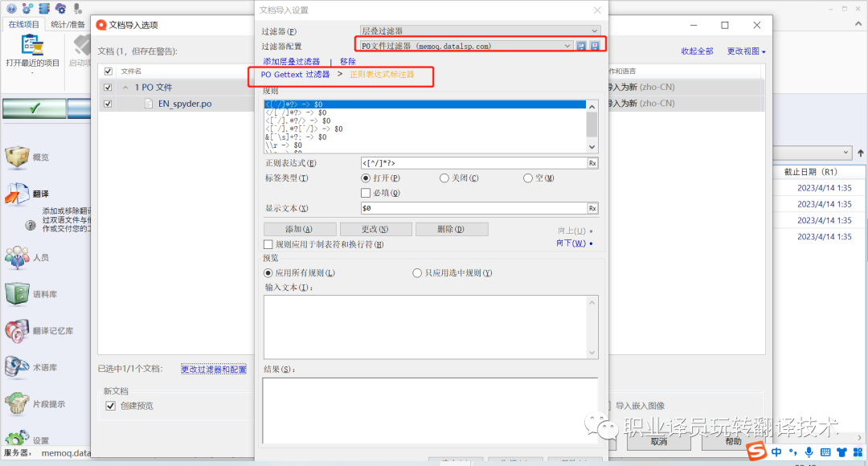
Task: Open resource console notebook icon
Action: [44, 8]
